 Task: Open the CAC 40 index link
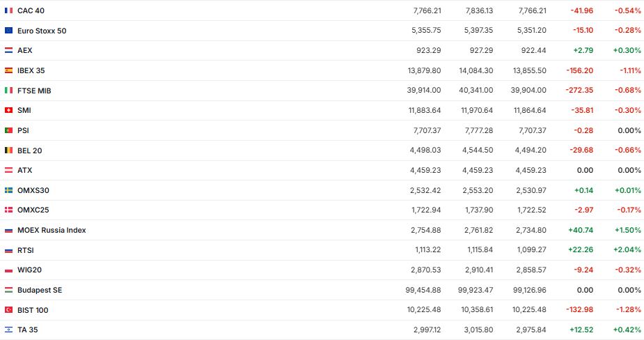[29, 10]
